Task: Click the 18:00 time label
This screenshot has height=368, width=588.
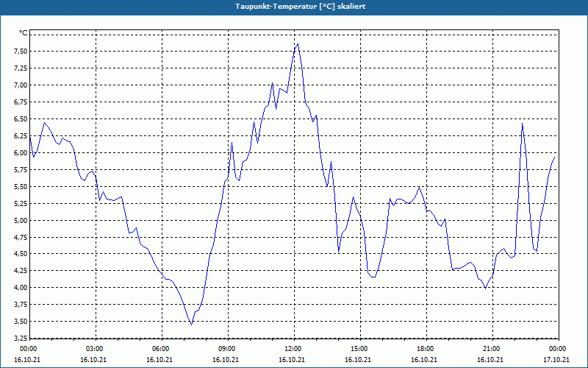Action: pos(426,349)
